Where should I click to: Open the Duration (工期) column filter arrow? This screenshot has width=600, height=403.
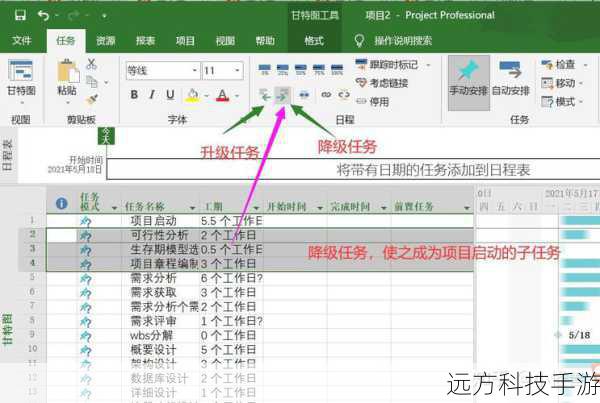(256, 208)
